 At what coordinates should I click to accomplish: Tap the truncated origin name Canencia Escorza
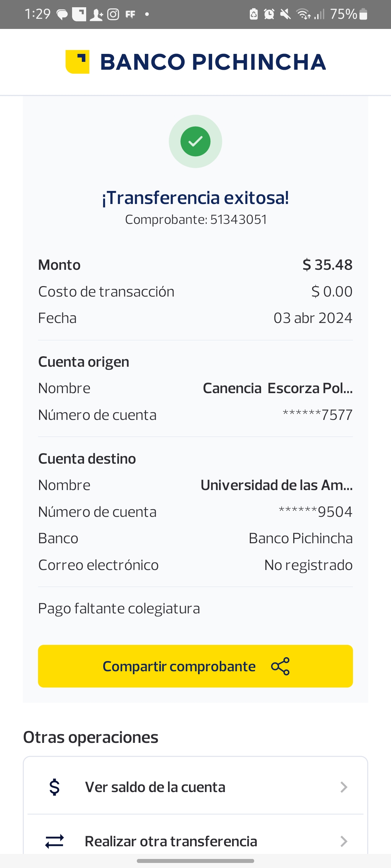point(277,388)
